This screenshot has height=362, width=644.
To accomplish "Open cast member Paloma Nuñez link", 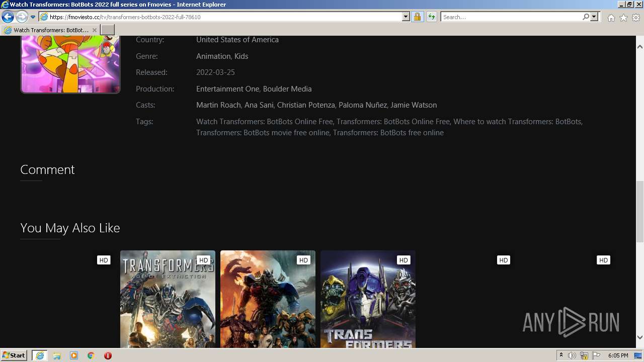I will 363,105.
